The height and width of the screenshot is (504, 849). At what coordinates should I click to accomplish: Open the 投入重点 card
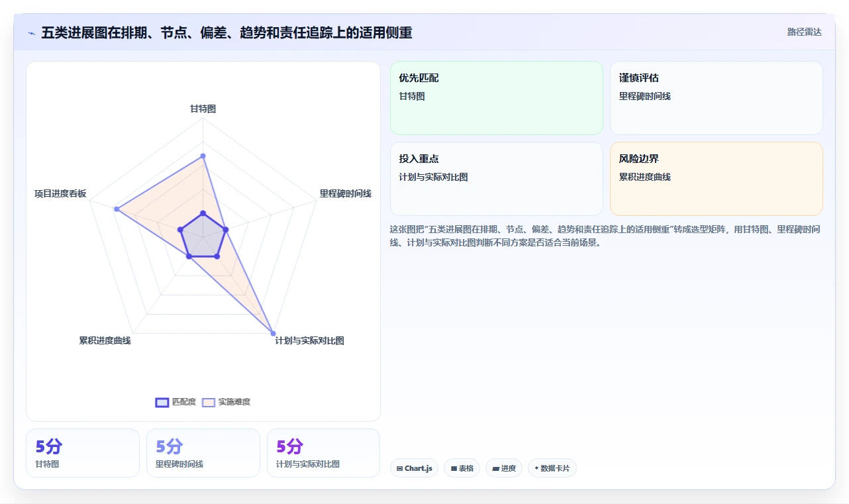click(x=497, y=179)
